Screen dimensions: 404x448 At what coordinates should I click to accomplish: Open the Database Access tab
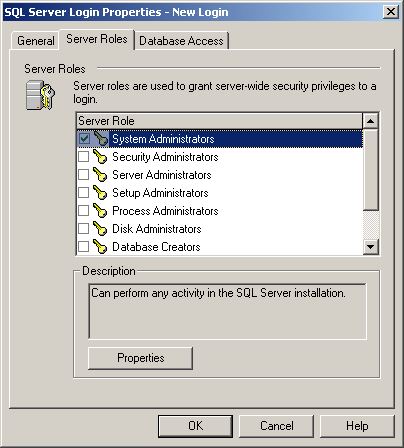[181, 41]
